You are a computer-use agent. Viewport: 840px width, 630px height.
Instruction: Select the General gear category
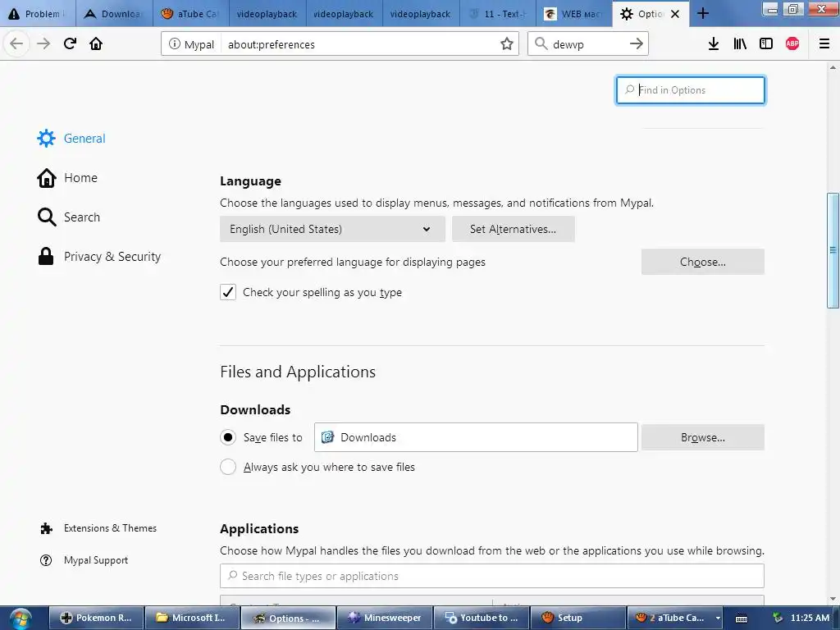71,138
